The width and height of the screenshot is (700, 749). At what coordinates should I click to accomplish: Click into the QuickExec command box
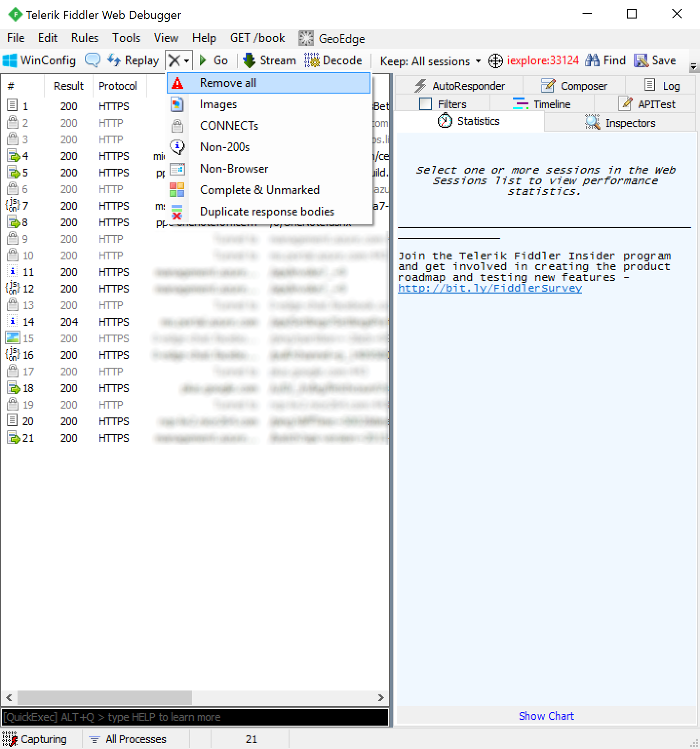(x=195, y=717)
